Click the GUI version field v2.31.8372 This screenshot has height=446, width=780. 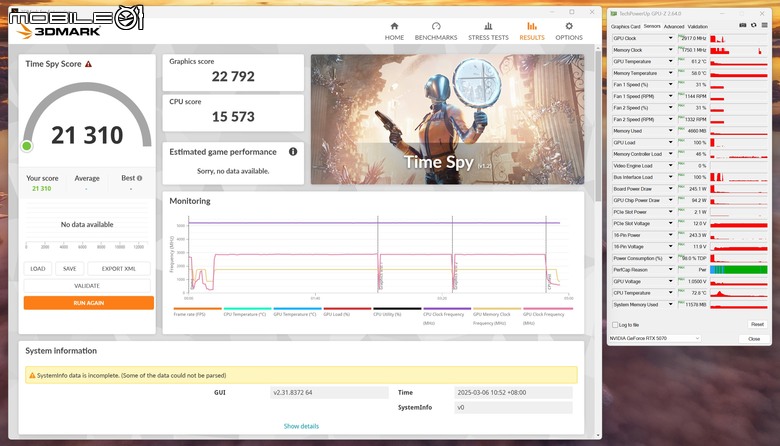click(x=329, y=392)
